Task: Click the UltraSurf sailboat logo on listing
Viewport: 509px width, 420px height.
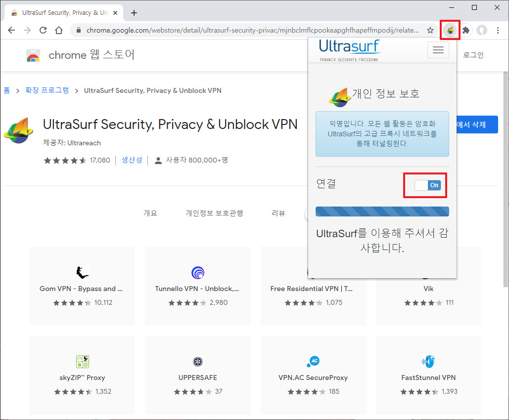Action: coord(18,130)
